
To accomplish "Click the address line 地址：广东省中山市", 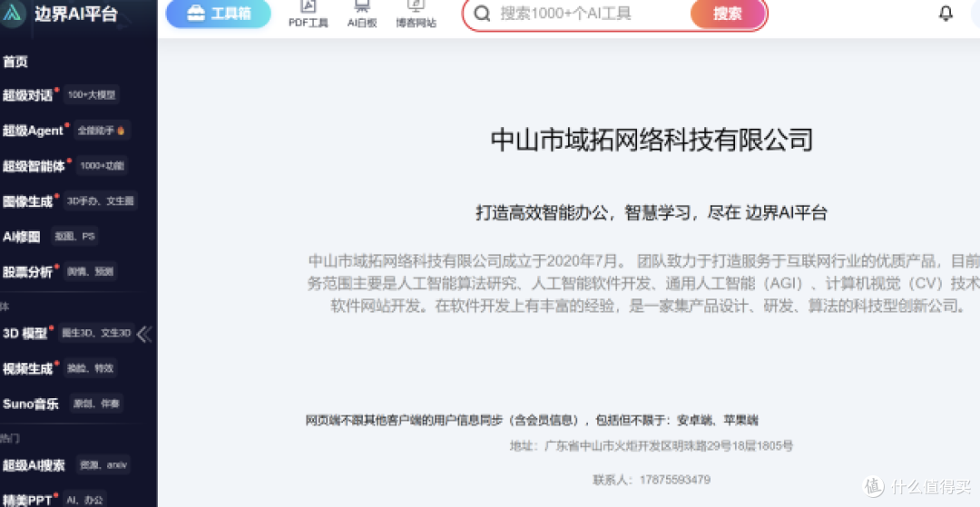I will (652, 446).
